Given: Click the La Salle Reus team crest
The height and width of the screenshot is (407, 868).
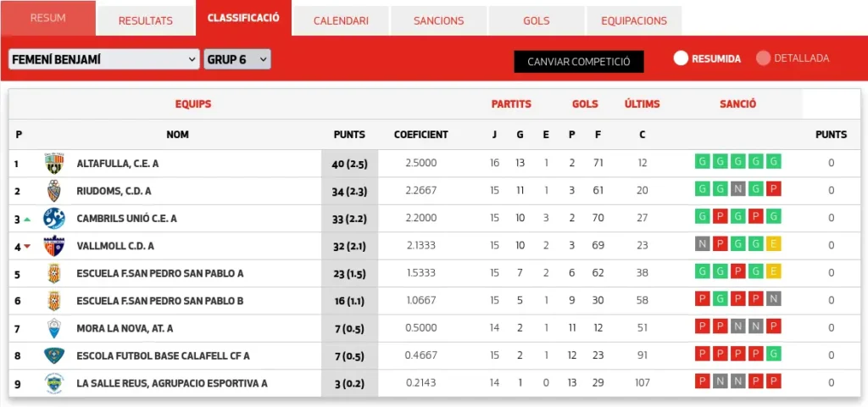Looking at the screenshot, I should [54, 383].
